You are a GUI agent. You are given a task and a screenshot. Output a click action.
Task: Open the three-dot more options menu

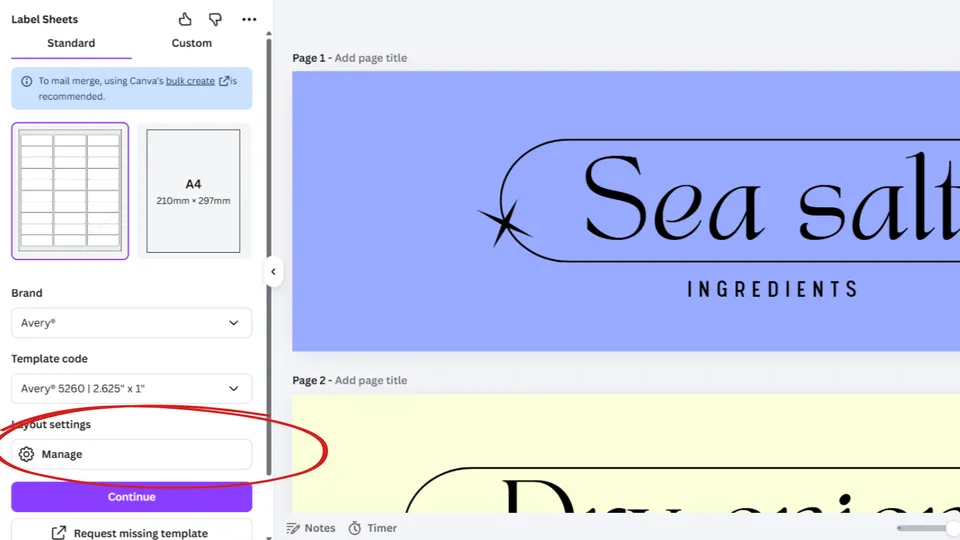[x=249, y=19]
